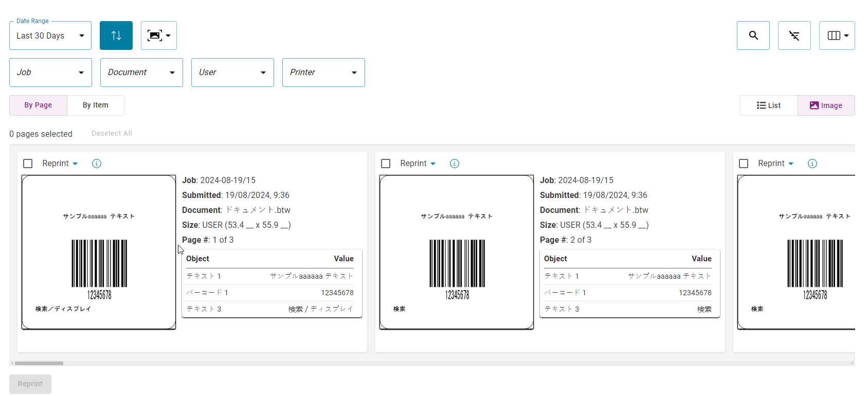Expand Reprint menu on third card
The height and width of the screenshot is (396, 868).
775,164
